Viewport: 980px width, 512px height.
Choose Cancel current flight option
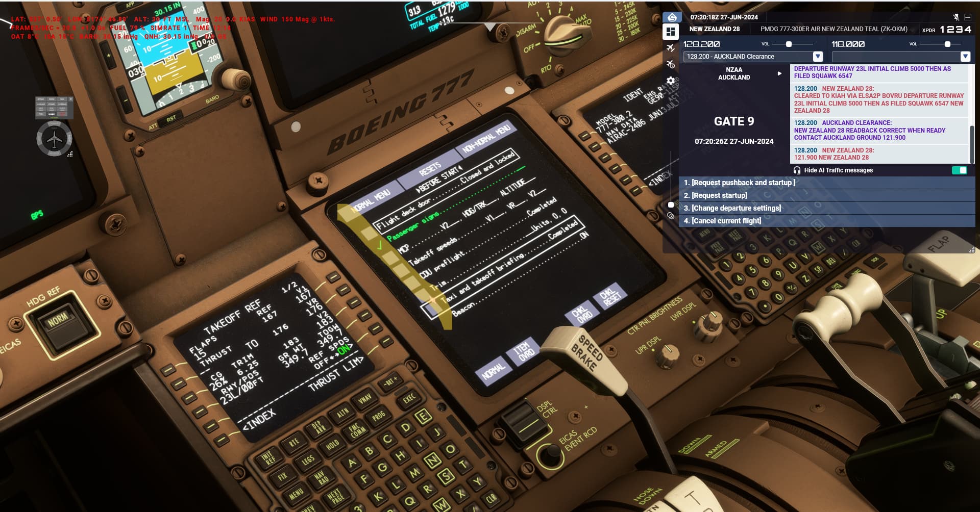tap(827, 221)
